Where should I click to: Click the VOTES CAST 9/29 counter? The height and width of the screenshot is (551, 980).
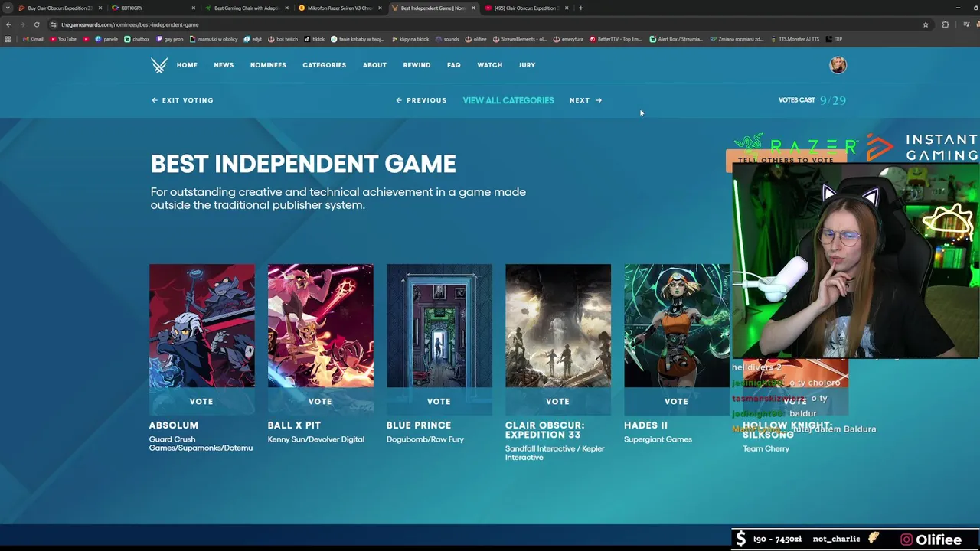(x=812, y=100)
